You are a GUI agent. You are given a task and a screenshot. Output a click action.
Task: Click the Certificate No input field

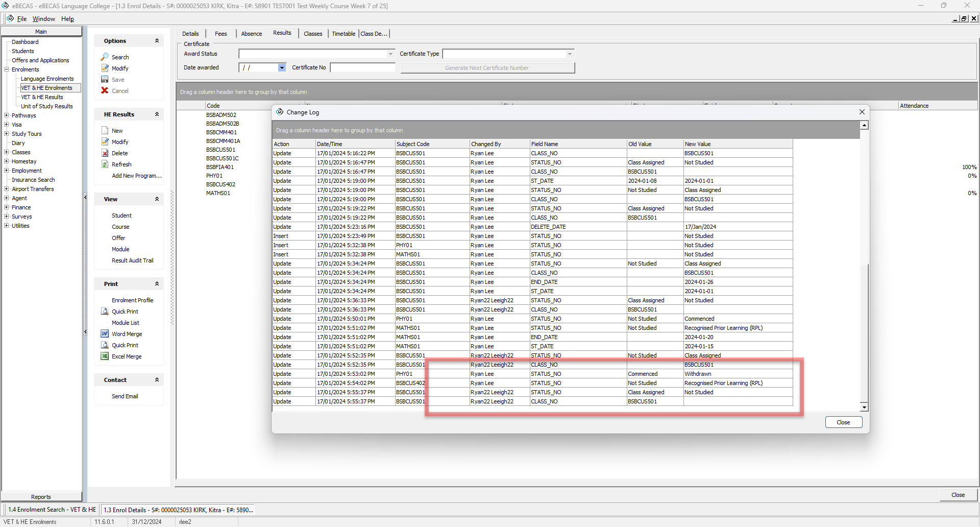coord(362,67)
